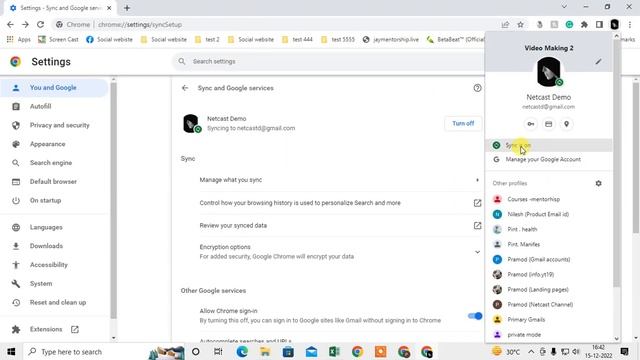
Task: Open On startup settings section
Action: (x=54, y=200)
